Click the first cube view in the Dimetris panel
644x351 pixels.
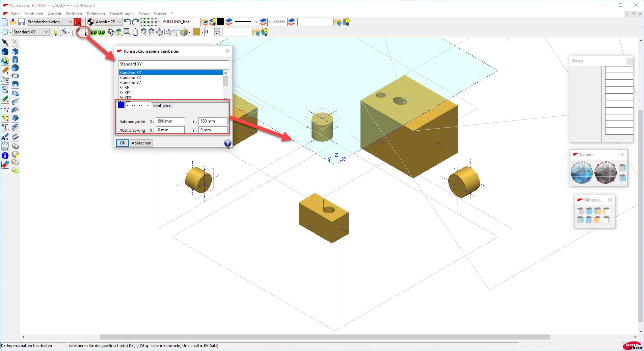pos(580,211)
